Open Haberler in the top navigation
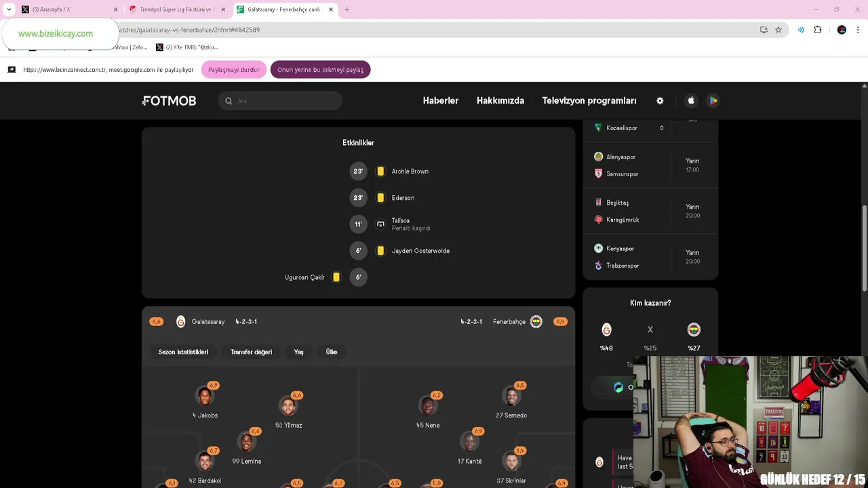 [x=441, y=100]
